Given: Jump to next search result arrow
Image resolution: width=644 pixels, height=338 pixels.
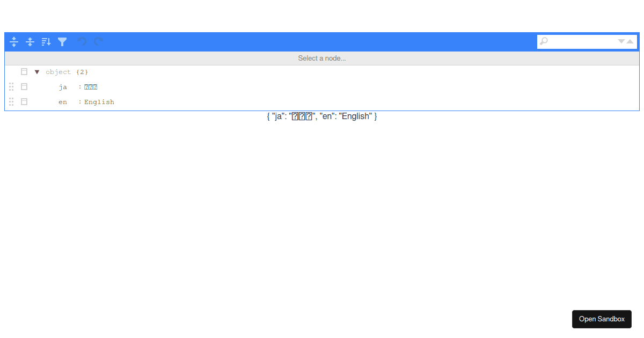Looking at the screenshot, I should click(621, 41).
